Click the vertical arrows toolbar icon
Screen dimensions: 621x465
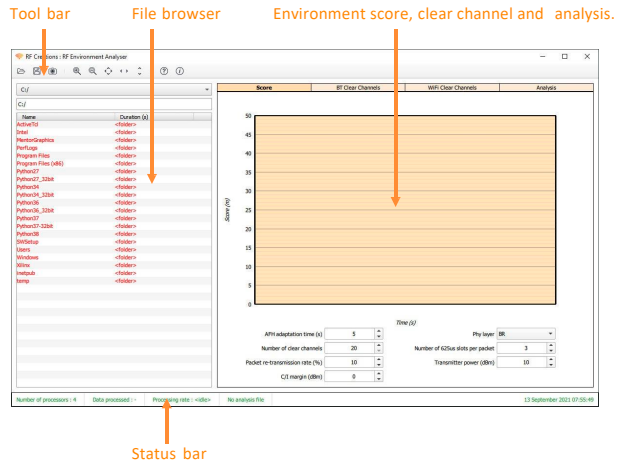pyautogui.click(x=139, y=72)
